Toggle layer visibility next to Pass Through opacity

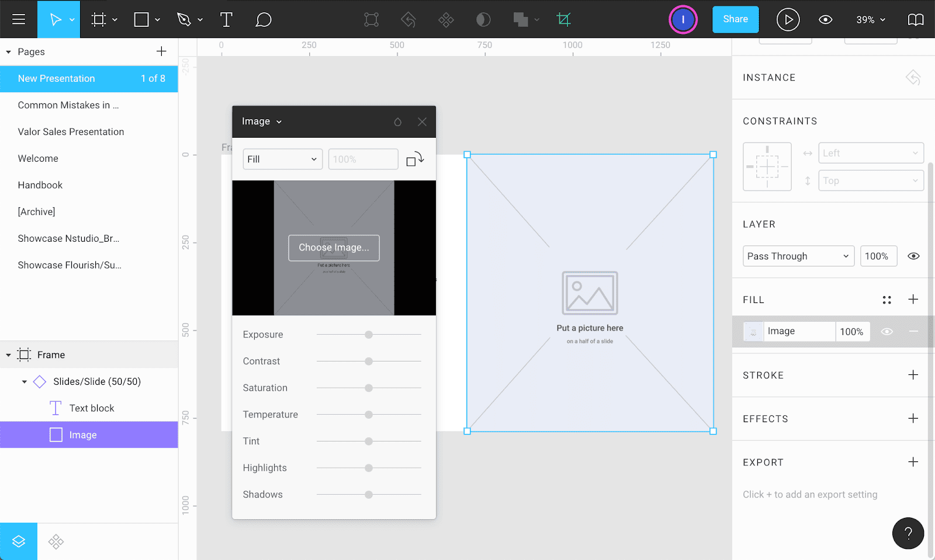pos(913,256)
